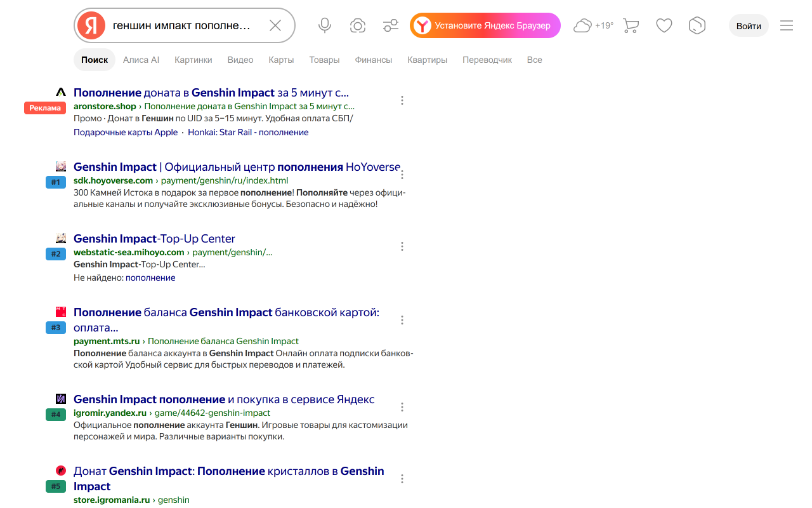Screen dimensions: 812x508
Task: Open the Подарочные карты Apple sitelink
Action: [126, 132]
